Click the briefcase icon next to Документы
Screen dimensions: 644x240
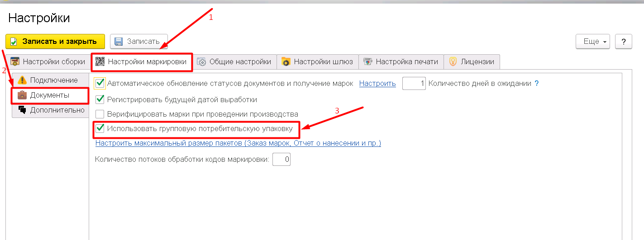(22, 95)
